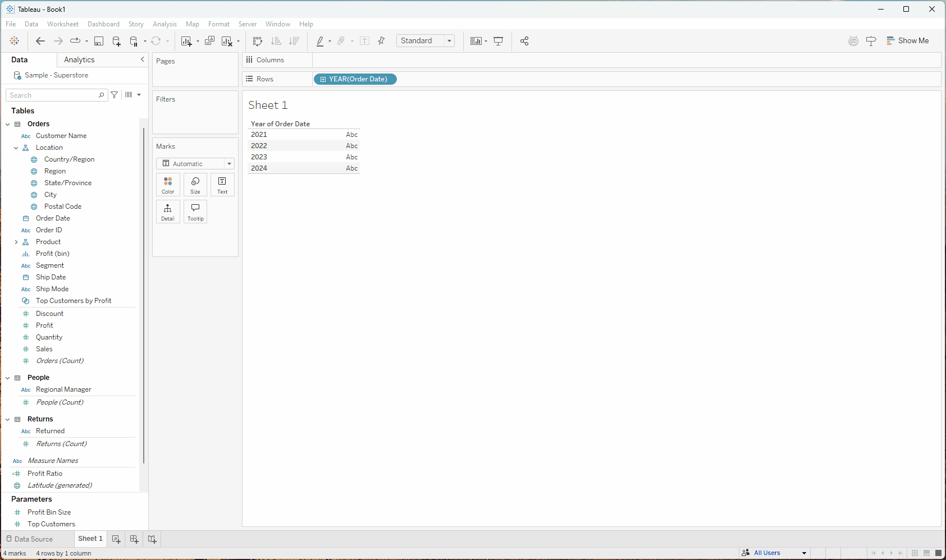Image resolution: width=946 pixels, height=560 pixels.
Task: Switch to the Analytics tab
Action: (79, 60)
